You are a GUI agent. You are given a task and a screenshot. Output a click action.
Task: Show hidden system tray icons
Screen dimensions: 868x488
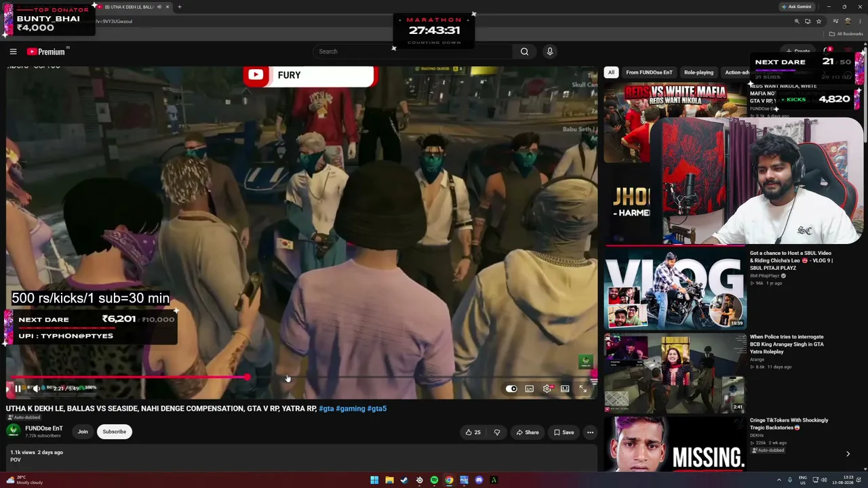coord(778,481)
